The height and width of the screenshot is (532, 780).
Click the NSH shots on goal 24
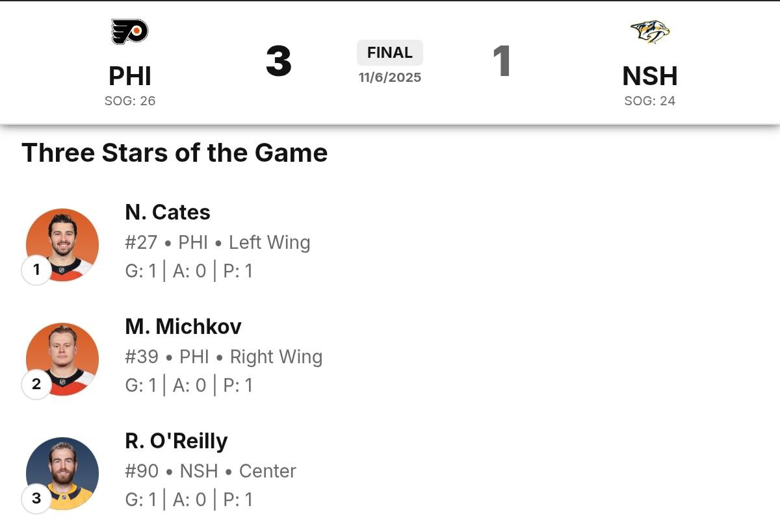point(649,101)
